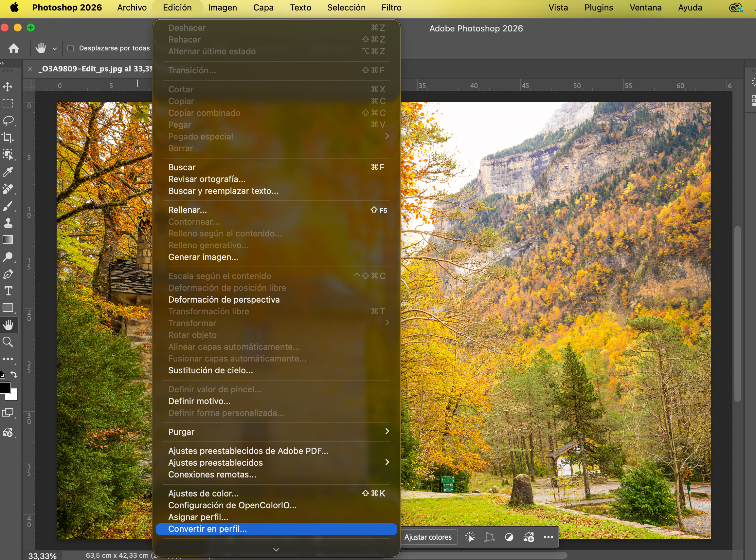Choose 'Asignar perfil...' menu item

[277, 517]
